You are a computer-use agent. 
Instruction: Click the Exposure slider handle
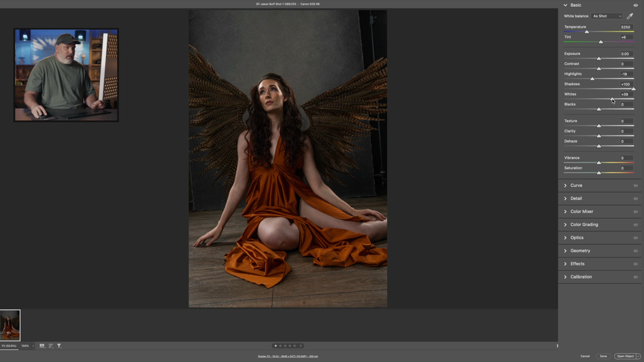click(599, 59)
